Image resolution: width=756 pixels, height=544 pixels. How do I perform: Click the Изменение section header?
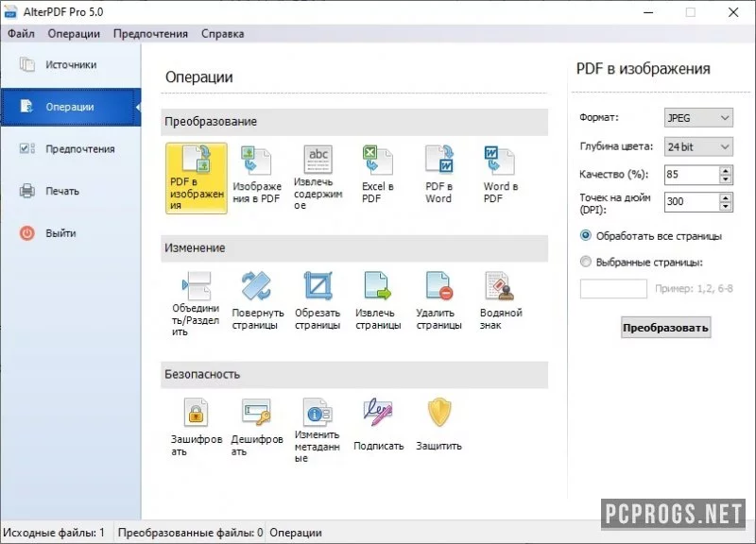pyautogui.click(x=354, y=247)
